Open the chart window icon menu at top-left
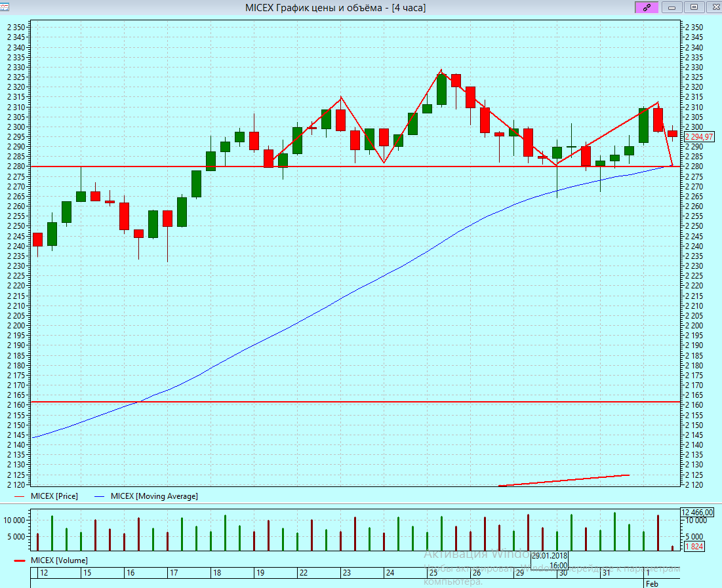The image size is (722, 588). [x=4, y=7]
